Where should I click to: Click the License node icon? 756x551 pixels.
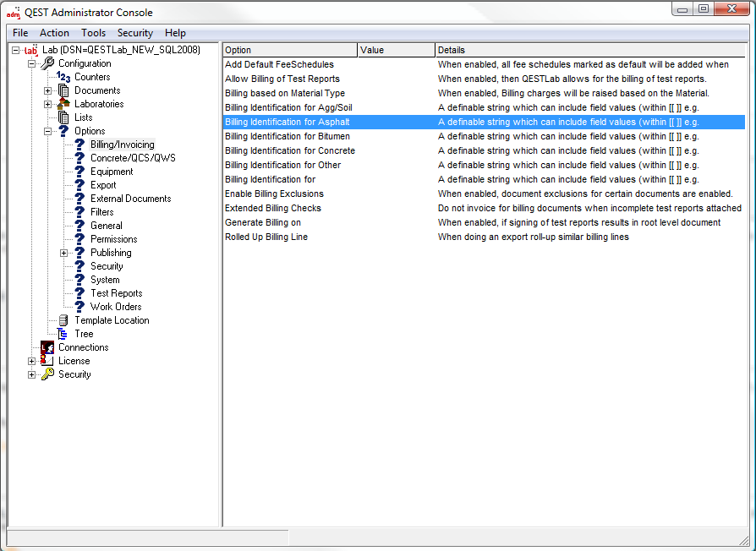(47, 361)
